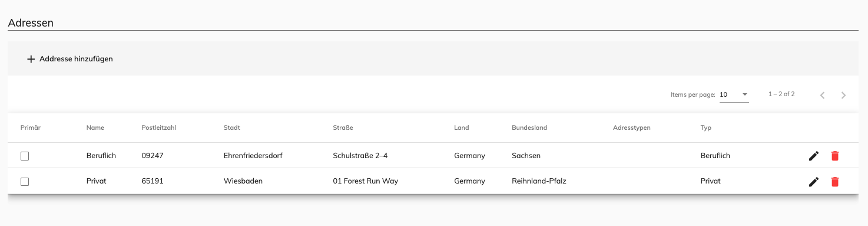
Task: Edit the Beruflich address row
Action: click(814, 156)
